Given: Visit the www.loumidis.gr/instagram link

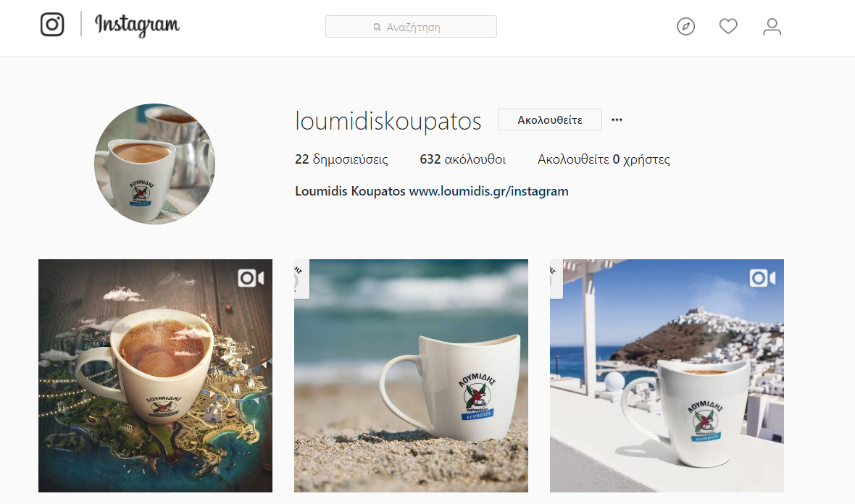Looking at the screenshot, I should pos(488,191).
